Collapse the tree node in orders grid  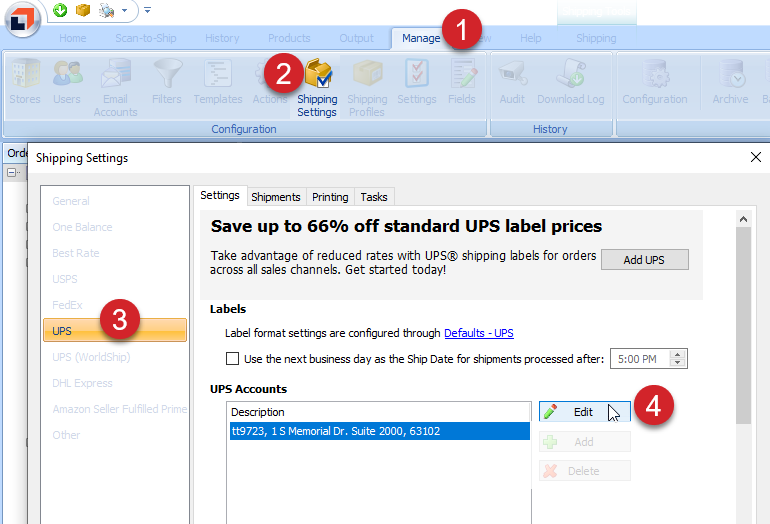point(11,172)
